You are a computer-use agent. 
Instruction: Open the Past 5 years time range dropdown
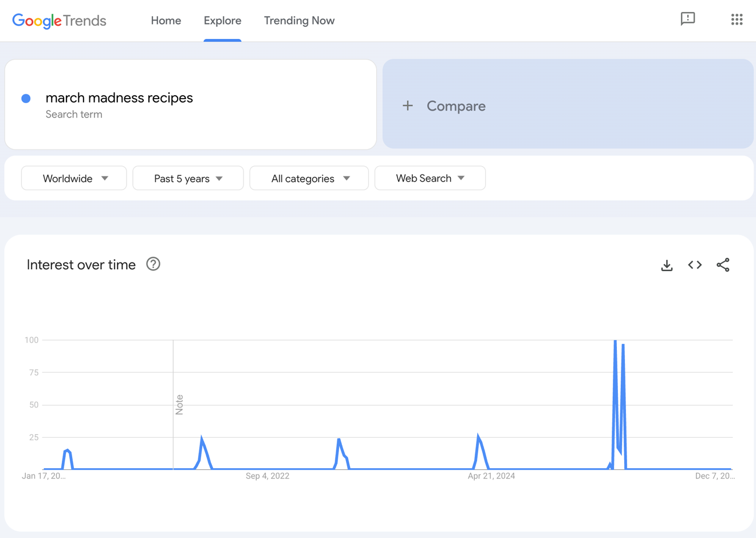click(188, 178)
